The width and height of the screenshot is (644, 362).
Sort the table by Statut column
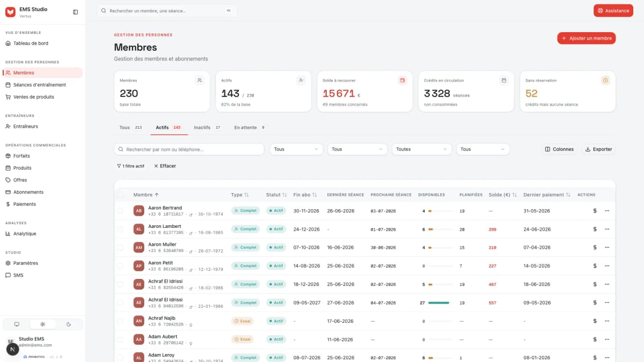point(276,195)
